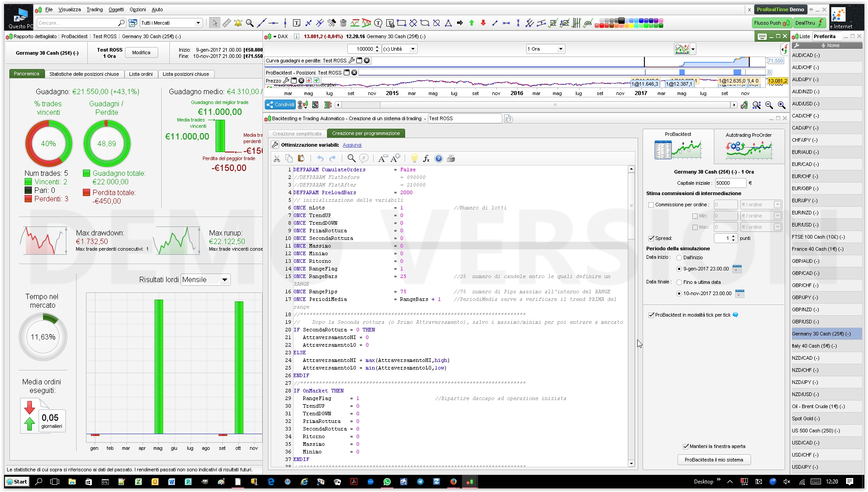This screenshot has height=492, width=868.
Task: Click the green up arrow drawing tool
Action: coord(471,23)
